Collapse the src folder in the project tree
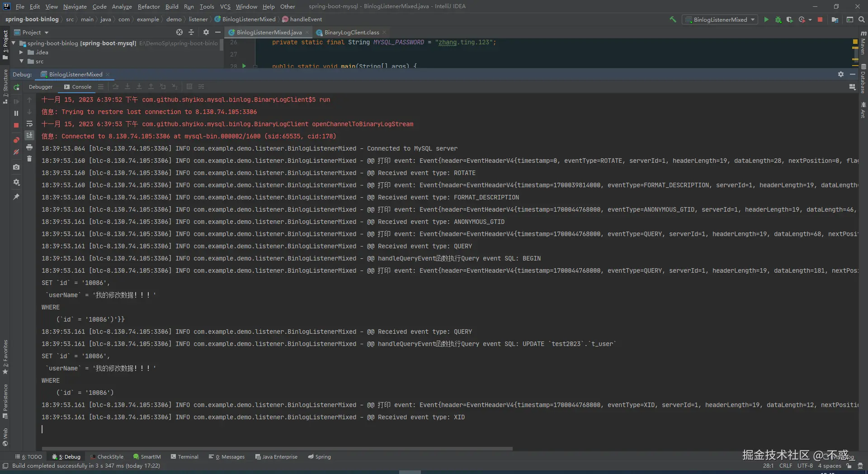This screenshot has width=868, height=474. click(x=21, y=62)
